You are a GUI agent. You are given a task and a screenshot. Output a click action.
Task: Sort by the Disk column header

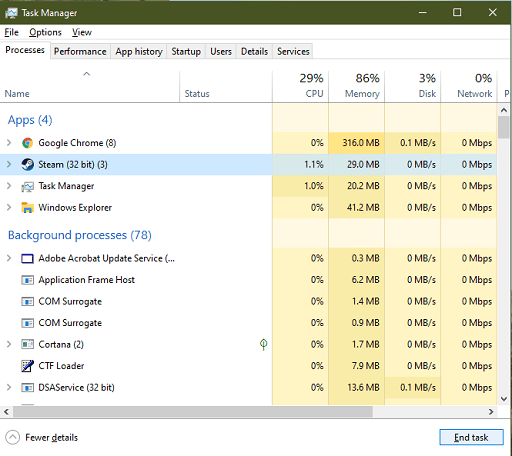coord(413,86)
